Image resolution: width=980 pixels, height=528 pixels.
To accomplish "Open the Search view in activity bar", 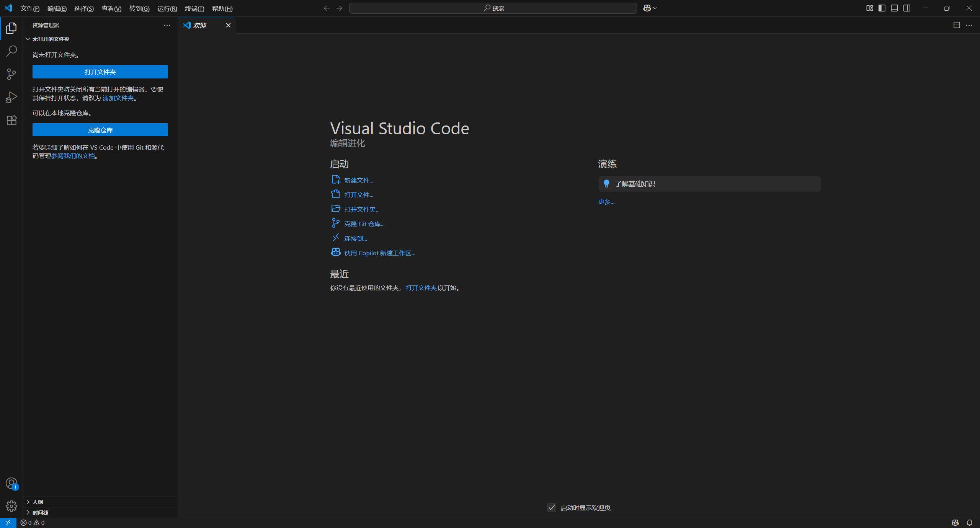I will click(x=11, y=51).
